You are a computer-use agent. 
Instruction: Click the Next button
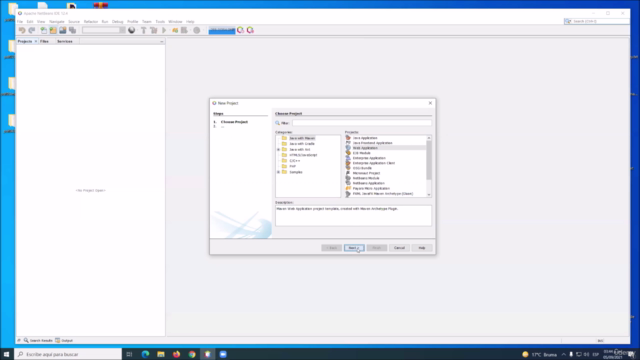coord(354,248)
